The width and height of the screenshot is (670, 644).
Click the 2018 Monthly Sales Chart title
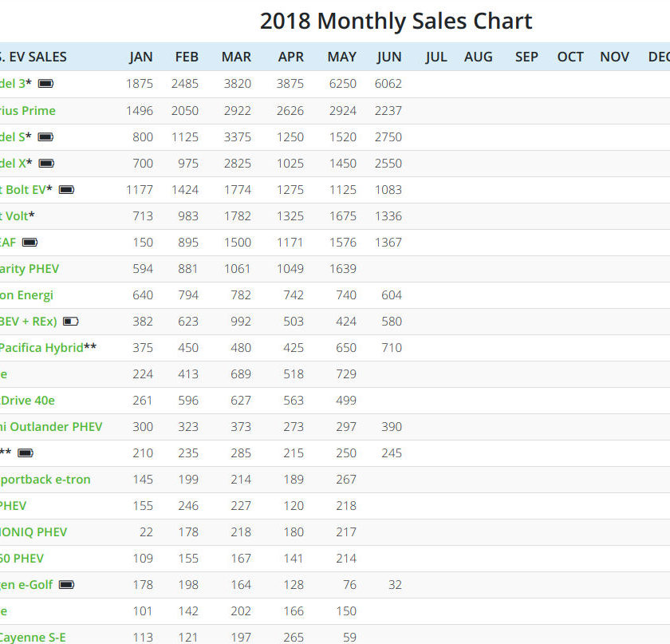point(396,21)
